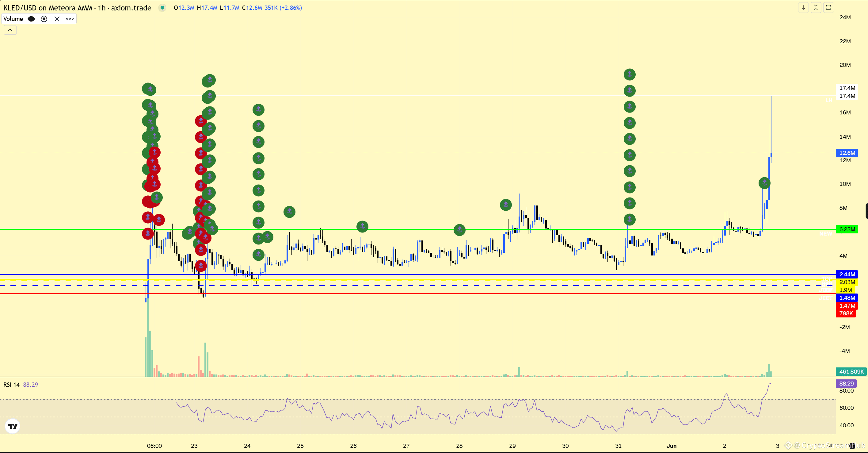Click the 29 date label on time axis
This screenshot has height=453, width=868.
click(512, 446)
